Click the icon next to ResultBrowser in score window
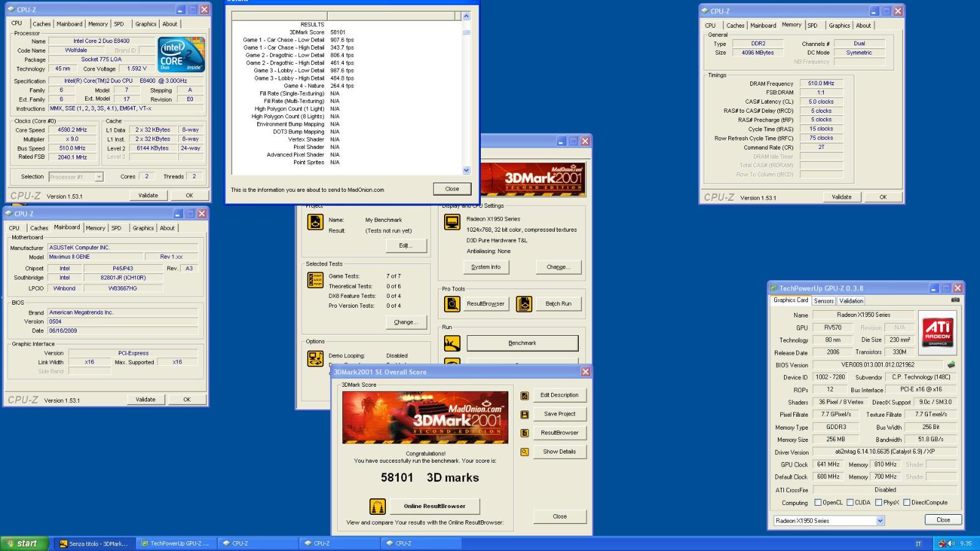 coord(524,433)
